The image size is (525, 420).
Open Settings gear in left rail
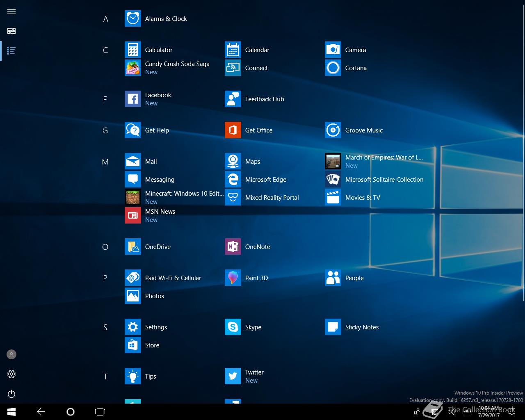pos(11,374)
